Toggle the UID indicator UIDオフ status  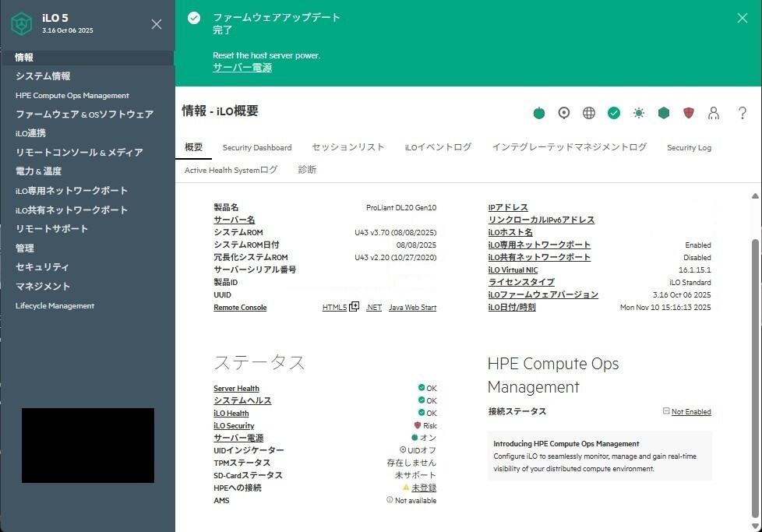[418, 450]
